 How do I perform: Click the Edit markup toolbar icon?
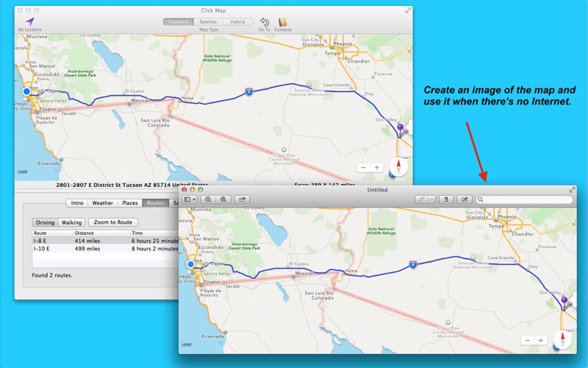465,199
